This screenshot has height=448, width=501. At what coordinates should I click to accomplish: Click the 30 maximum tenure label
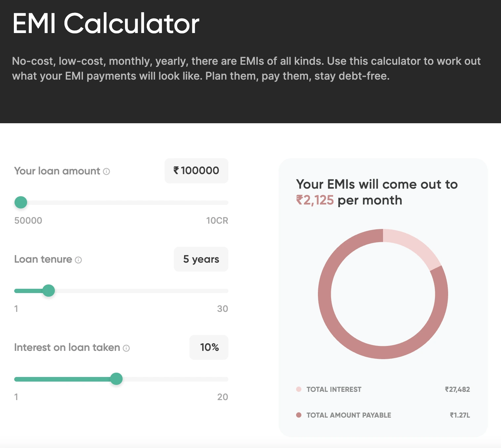(x=222, y=309)
